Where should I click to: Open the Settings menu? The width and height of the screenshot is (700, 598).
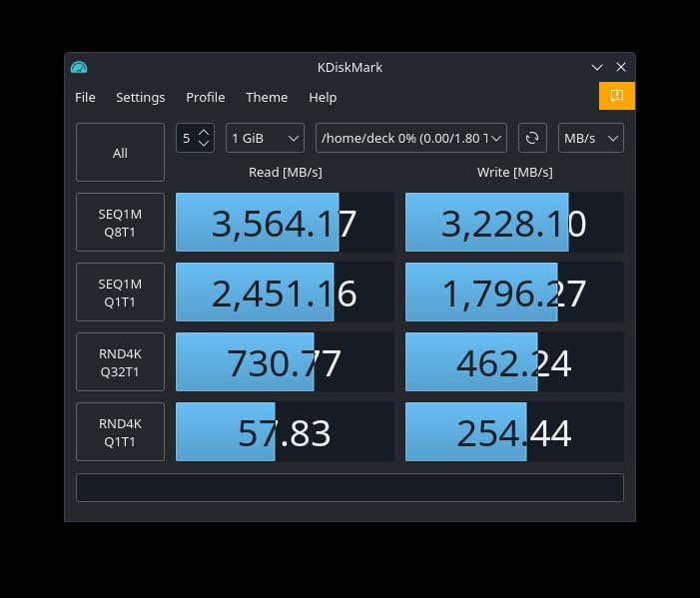coord(140,97)
